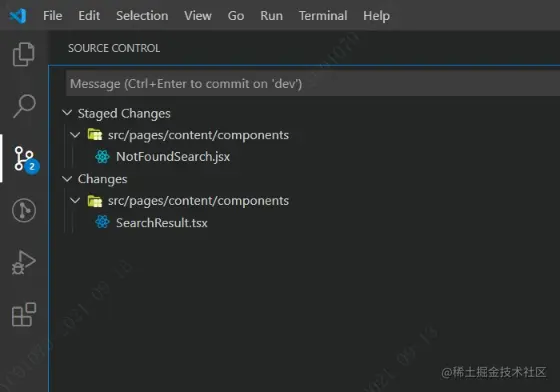Click the Source Control icon with badge
The width and height of the screenshot is (560, 392).
pos(26,159)
